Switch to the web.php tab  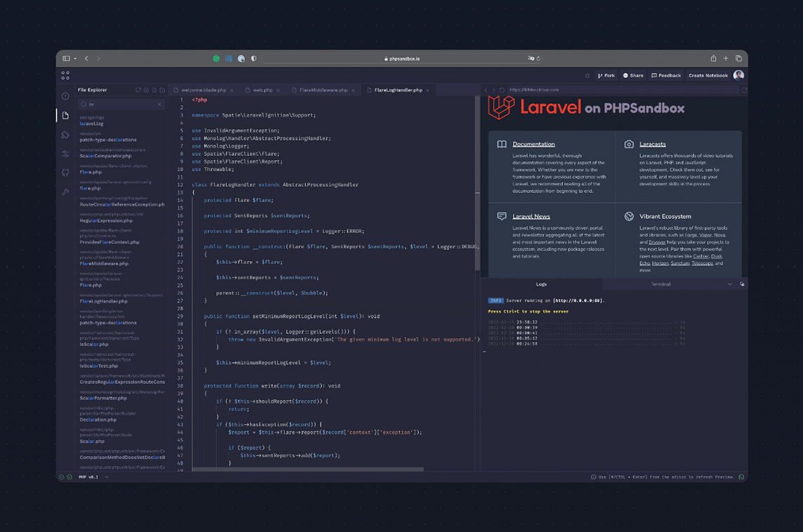[x=263, y=90]
